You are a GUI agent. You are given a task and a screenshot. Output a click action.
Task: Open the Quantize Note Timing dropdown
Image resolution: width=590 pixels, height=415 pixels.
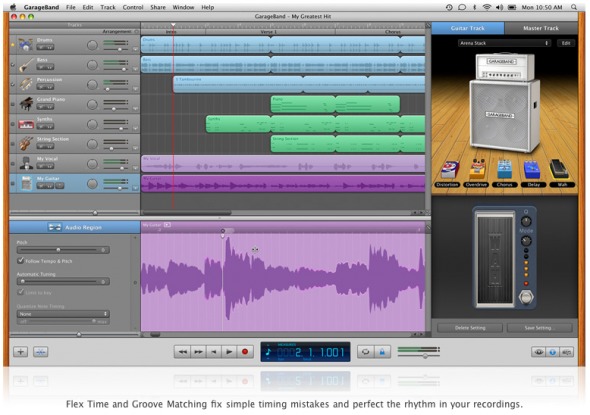tap(63, 314)
